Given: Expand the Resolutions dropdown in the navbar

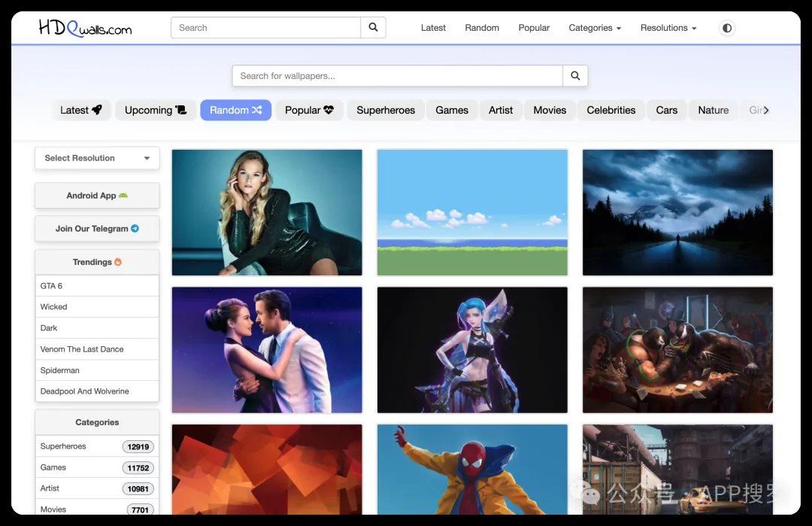Looking at the screenshot, I should click(668, 28).
